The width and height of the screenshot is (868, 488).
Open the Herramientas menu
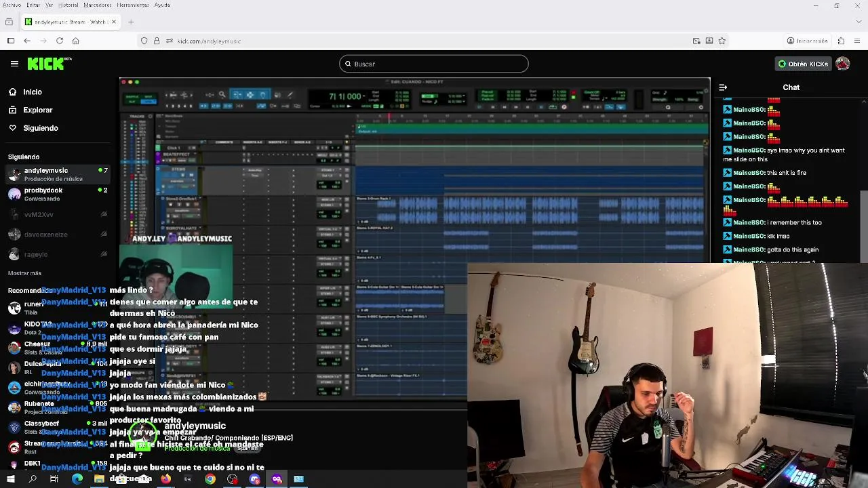pos(133,5)
